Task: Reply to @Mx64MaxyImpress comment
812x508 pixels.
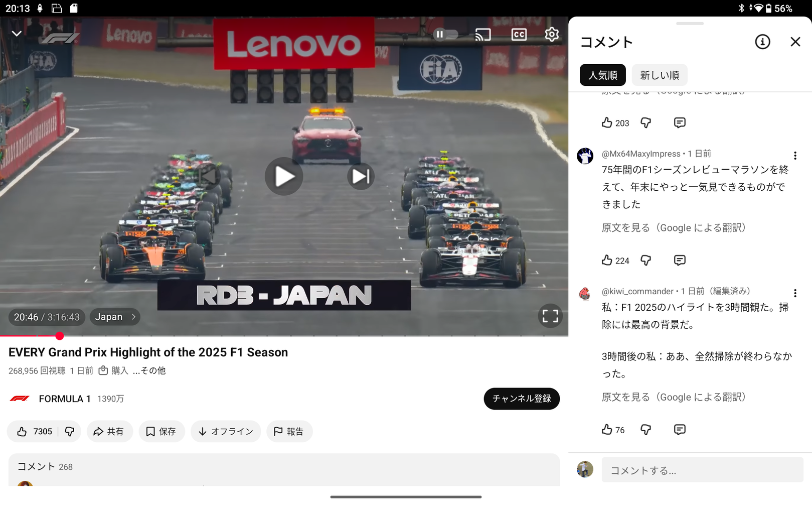Action: click(679, 260)
